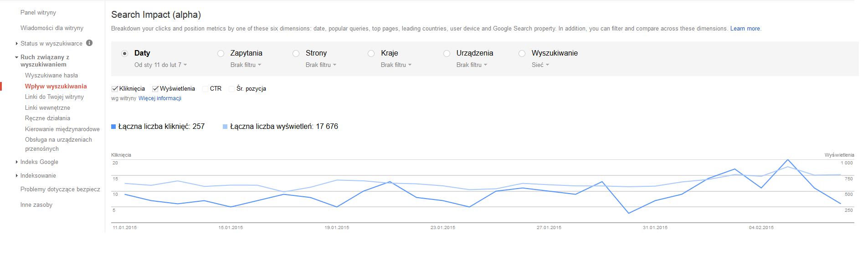Uncheck the Wyświetlenia checkbox
This screenshot has width=868, height=271.
pos(155,89)
